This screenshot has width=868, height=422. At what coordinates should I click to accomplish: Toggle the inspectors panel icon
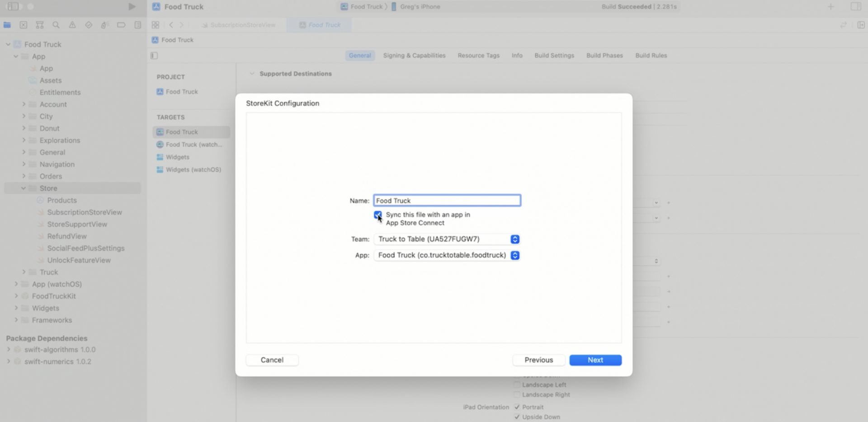click(x=855, y=6)
